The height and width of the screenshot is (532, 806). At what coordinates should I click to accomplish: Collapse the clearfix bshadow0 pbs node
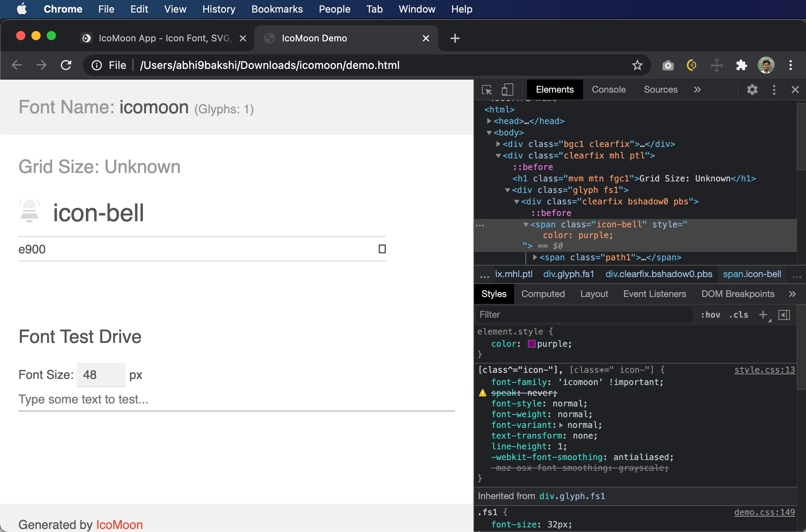517,202
